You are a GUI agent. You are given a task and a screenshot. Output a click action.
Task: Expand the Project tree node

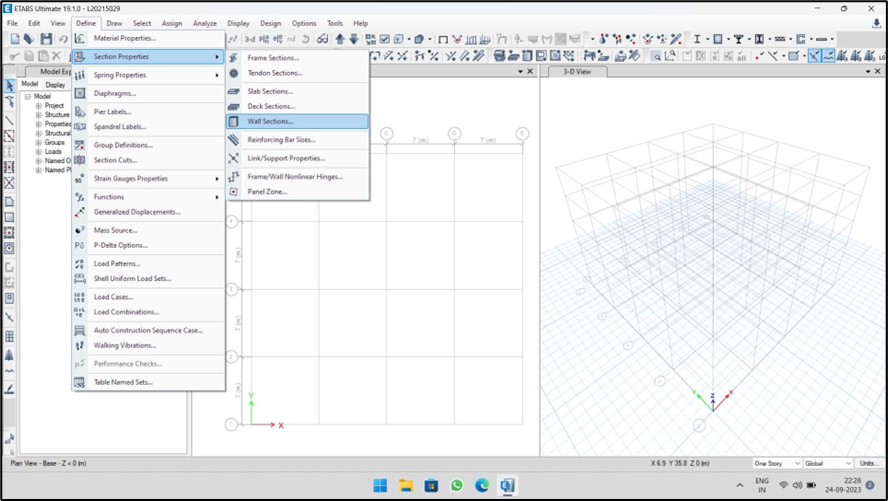tap(39, 106)
